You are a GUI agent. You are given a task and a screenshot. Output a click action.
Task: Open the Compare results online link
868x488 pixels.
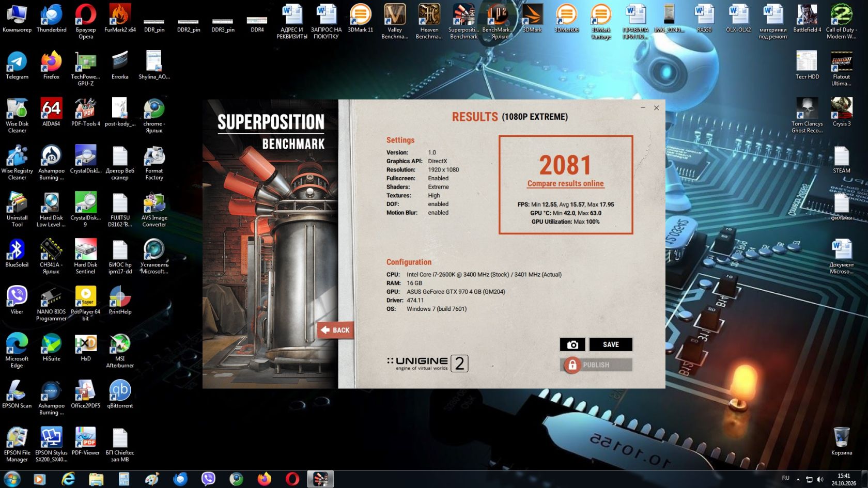(x=565, y=183)
